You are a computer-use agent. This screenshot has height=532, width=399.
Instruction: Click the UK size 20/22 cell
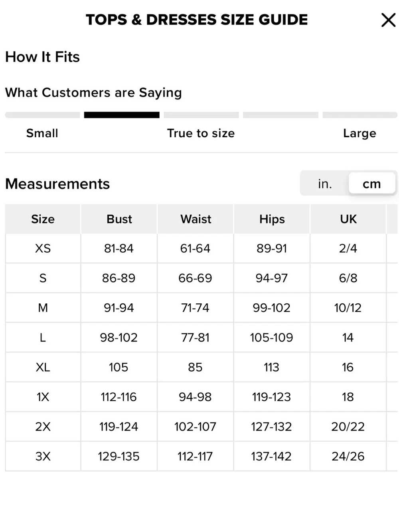coord(348,427)
